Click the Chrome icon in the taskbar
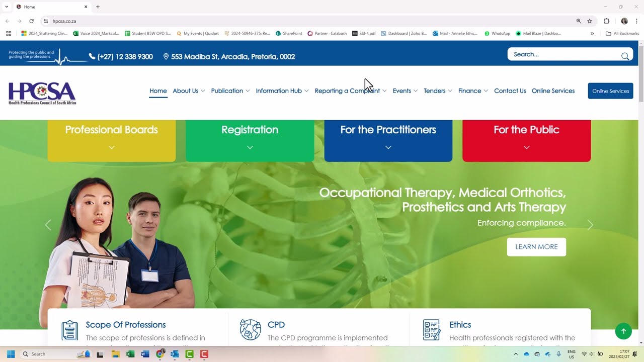The width and height of the screenshot is (644, 362). (x=160, y=354)
